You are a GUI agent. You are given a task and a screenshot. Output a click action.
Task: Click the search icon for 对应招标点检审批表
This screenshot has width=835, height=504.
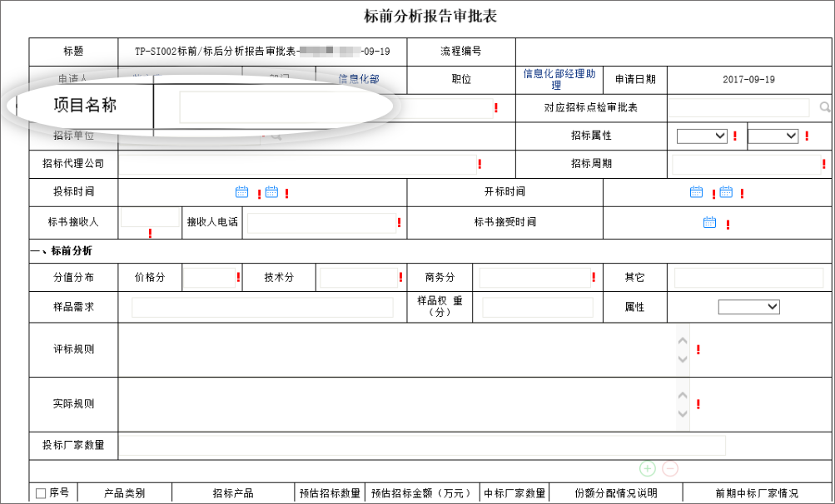(824, 107)
